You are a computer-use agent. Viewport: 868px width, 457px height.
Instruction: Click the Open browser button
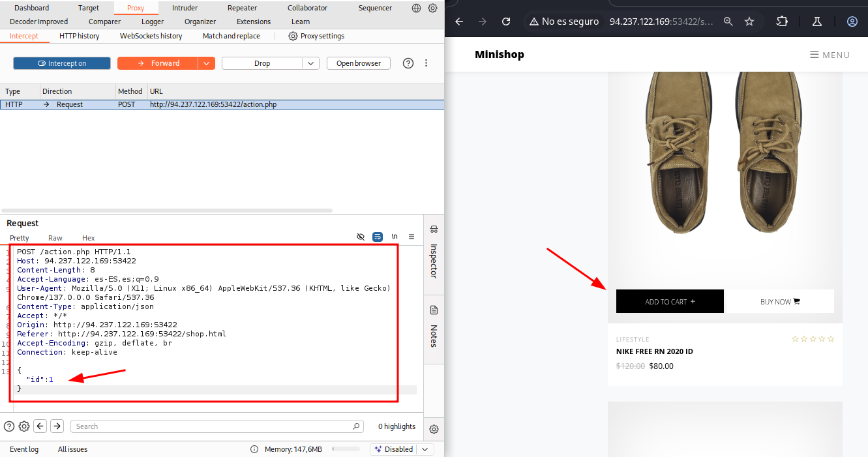click(x=359, y=63)
